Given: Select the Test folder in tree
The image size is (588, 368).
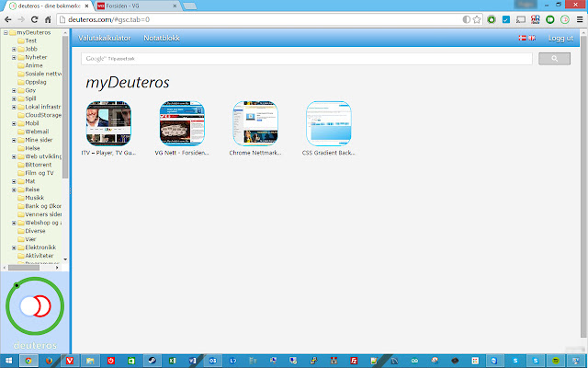Looking at the screenshot, I should pyautogui.click(x=30, y=40).
